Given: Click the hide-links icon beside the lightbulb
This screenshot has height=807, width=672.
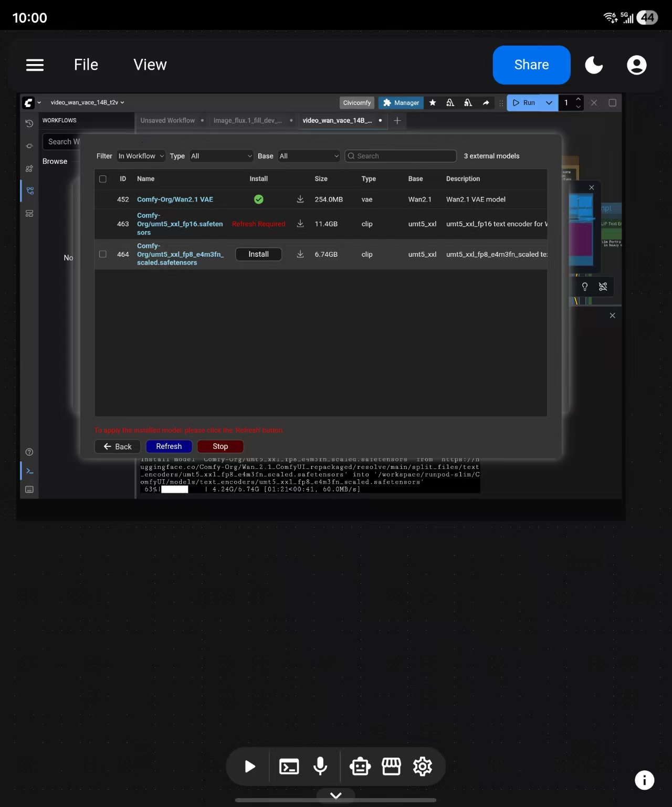Looking at the screenshot, I should coord(603,287).
